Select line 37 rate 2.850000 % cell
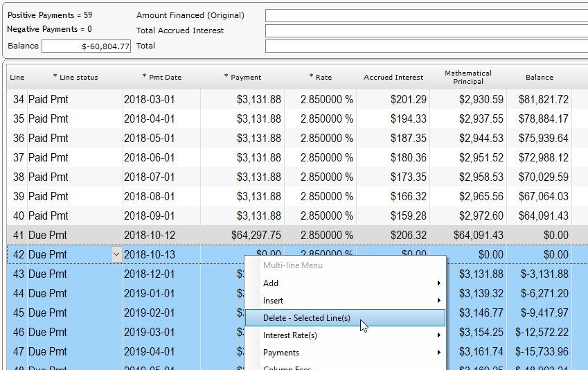 320,157
